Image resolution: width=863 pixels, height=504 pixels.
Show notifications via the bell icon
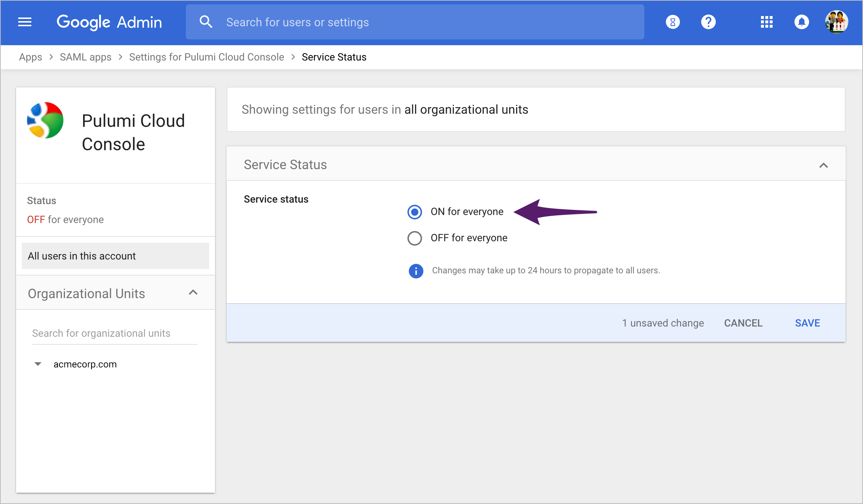pyautogui.click(x=802, y=22)
